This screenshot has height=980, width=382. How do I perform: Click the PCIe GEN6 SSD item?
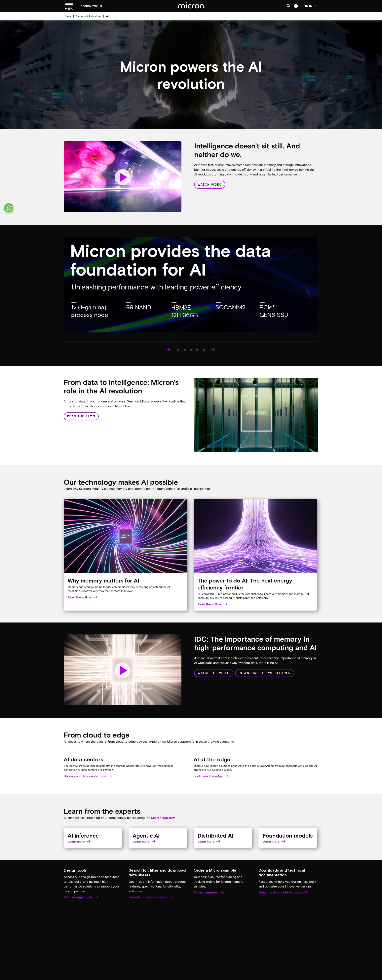pos(274,311)
